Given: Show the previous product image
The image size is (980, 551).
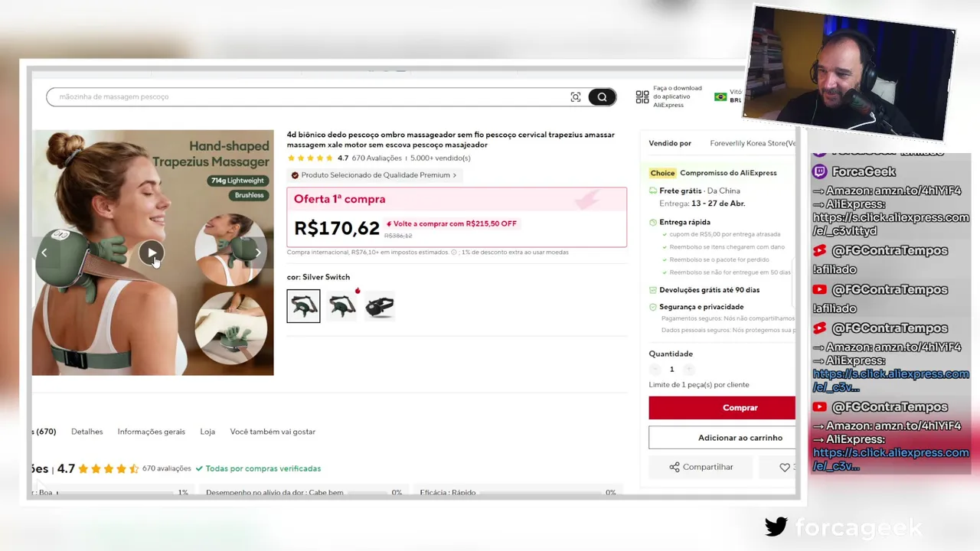Looking at the screenshot, I should 44,253.
